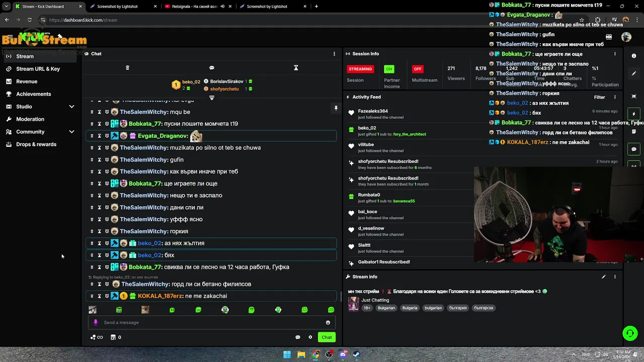This screenshot has height=362, width=644.
Task: Click the hourglass icon in chat toolbar
Action: (296, 68)
